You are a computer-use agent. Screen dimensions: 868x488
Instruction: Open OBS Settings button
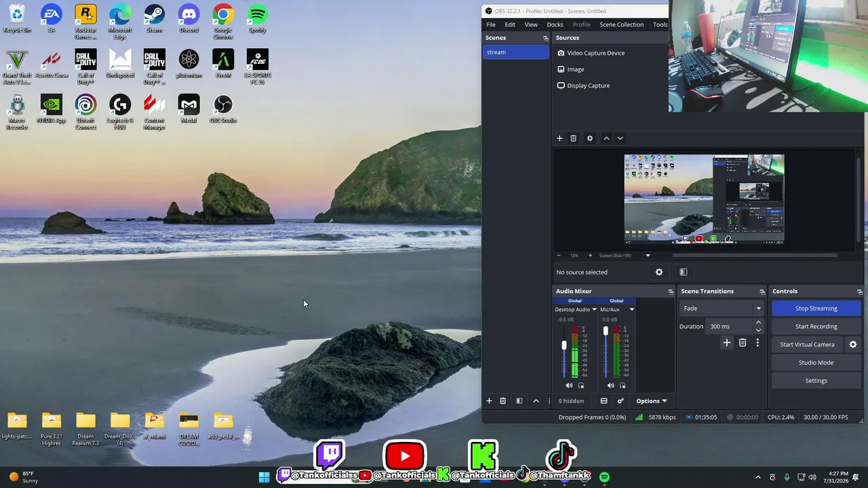pyautogui.click(x=816, y=381)
